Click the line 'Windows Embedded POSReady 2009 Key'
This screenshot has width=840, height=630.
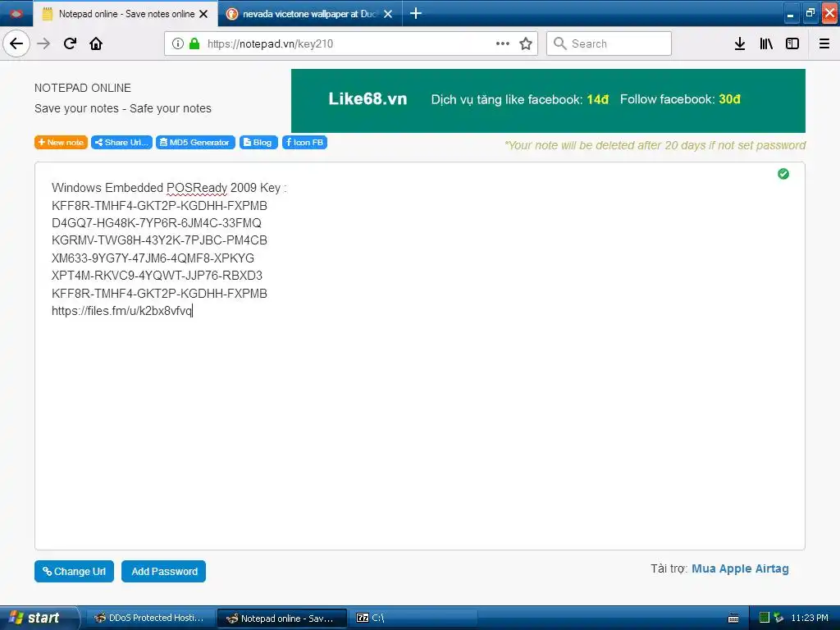169,188
